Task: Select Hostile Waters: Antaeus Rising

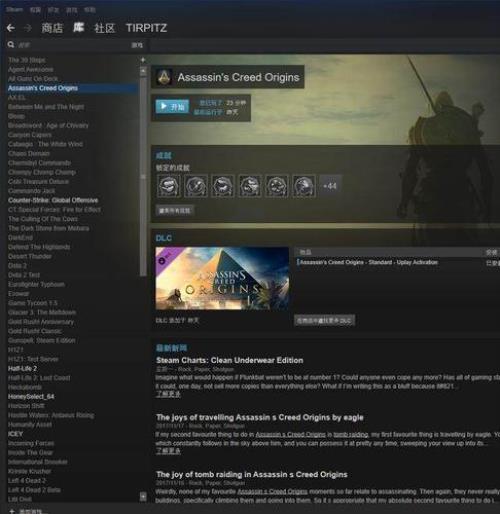Action: point(51,415)
